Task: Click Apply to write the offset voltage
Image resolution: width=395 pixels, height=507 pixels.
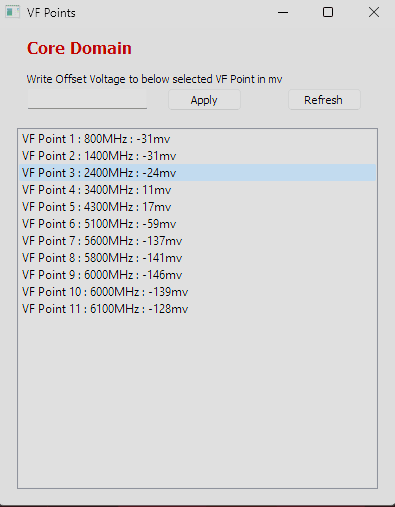Action: [x=204, y=100]
